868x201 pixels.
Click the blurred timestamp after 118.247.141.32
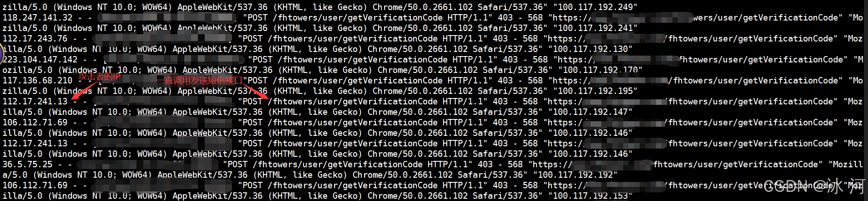tap(167, 18)
